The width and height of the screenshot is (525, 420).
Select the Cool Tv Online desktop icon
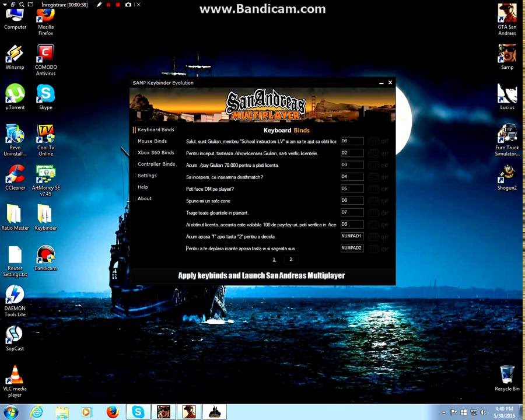[45, 140]
